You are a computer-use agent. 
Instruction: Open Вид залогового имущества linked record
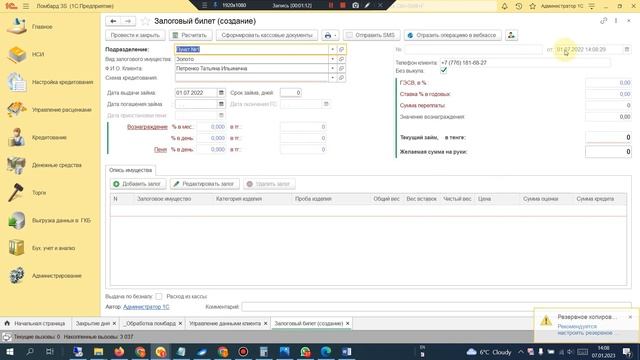342,59
